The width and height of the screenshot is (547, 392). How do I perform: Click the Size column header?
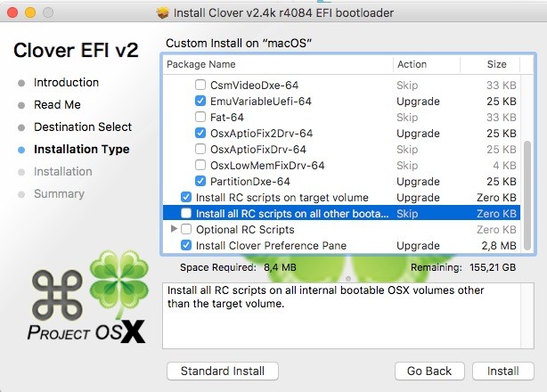[x=495, y=64]
